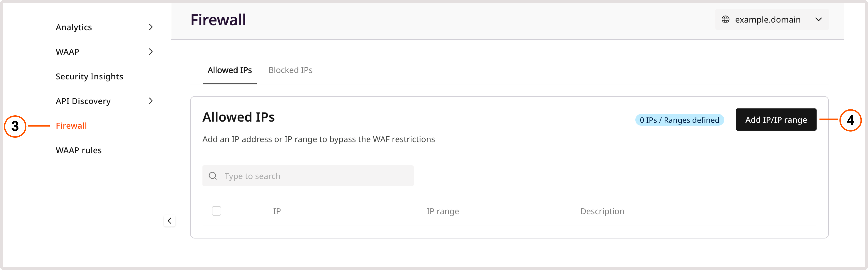Open Security Insights from the sidebar

(x=89, y=76)
